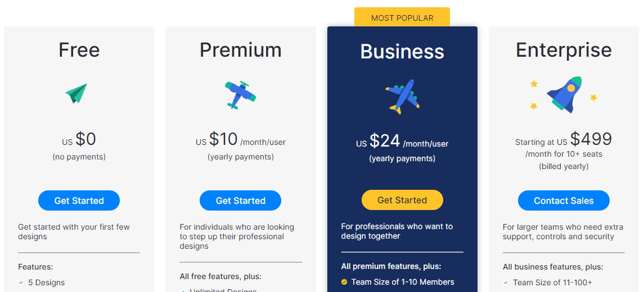Click the yellow check beside Team Size 1-10
The image size is (644, 292).
[x=344, y=282]
